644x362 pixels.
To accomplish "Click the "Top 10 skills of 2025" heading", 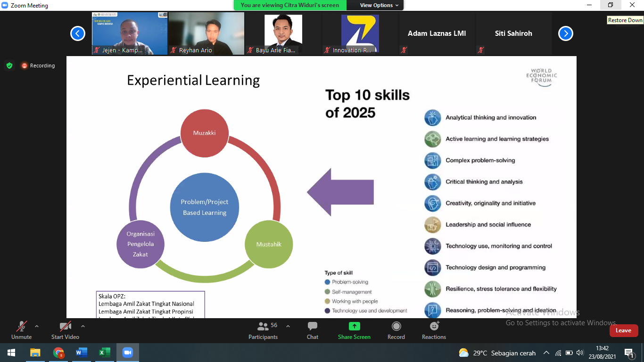I will (368, 104).
